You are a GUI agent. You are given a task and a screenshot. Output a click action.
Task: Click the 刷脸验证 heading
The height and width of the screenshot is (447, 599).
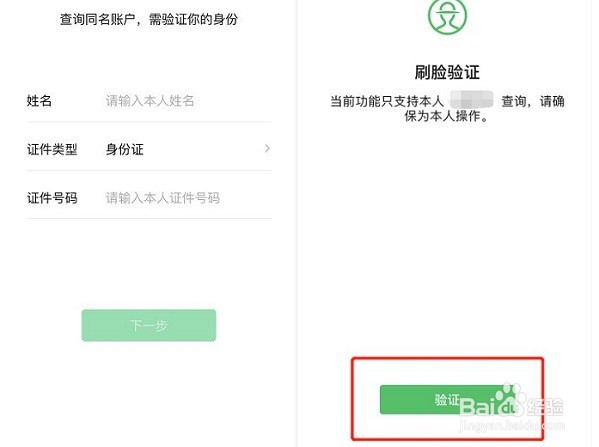(x=447, y=72)
